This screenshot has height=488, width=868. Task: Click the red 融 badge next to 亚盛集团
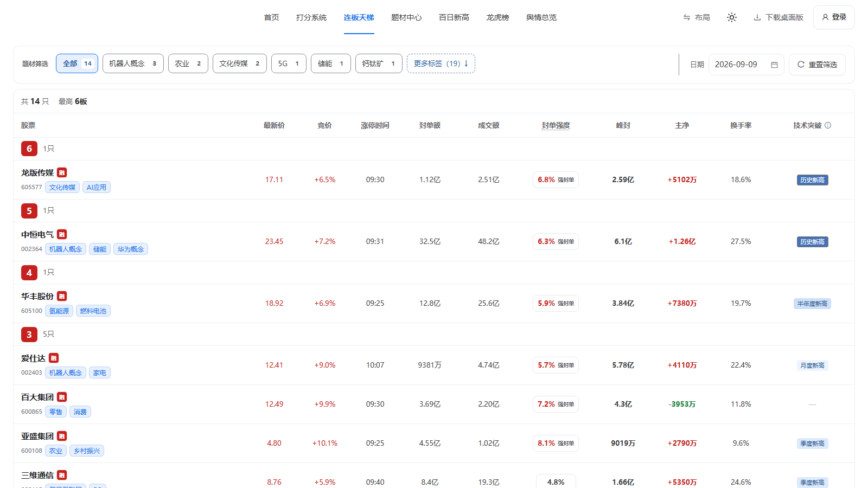pos(62,436)
